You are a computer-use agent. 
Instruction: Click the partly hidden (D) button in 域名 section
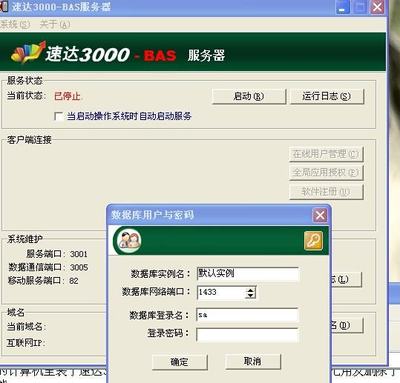pyautogui.click(x=346, y=325)
